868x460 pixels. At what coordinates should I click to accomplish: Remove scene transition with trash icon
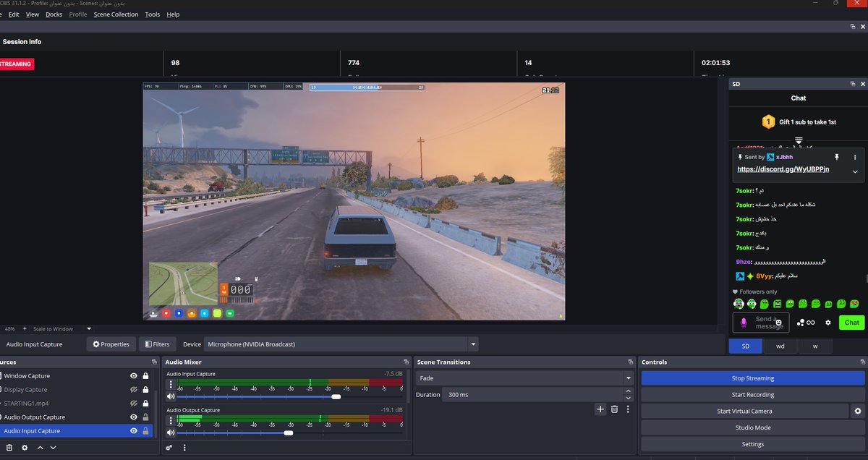(614, 409)
